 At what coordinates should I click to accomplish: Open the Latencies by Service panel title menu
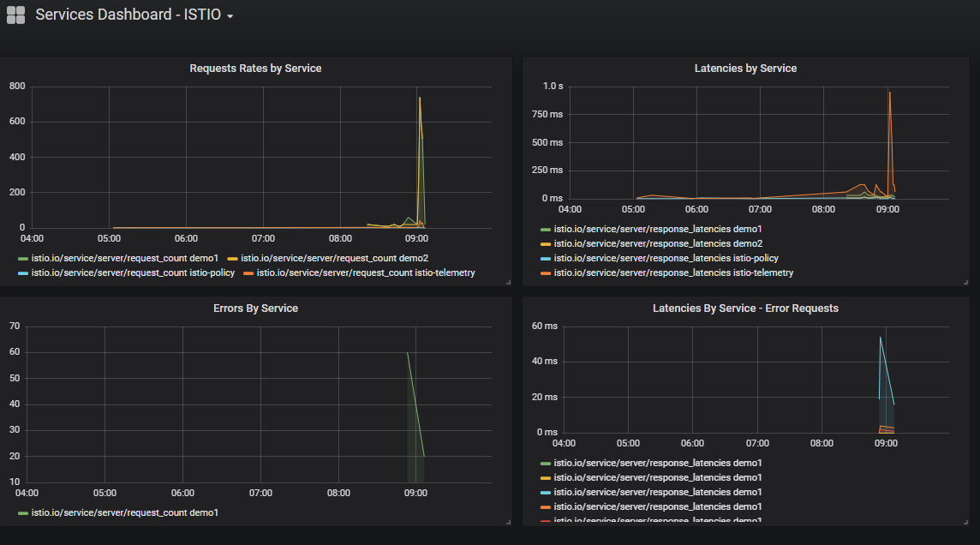(x=745, y=68)
